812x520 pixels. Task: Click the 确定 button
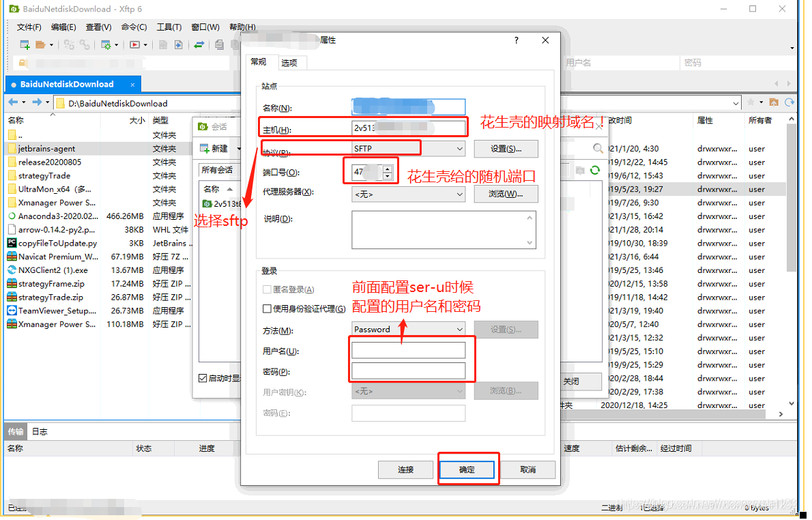click(467, 470)
